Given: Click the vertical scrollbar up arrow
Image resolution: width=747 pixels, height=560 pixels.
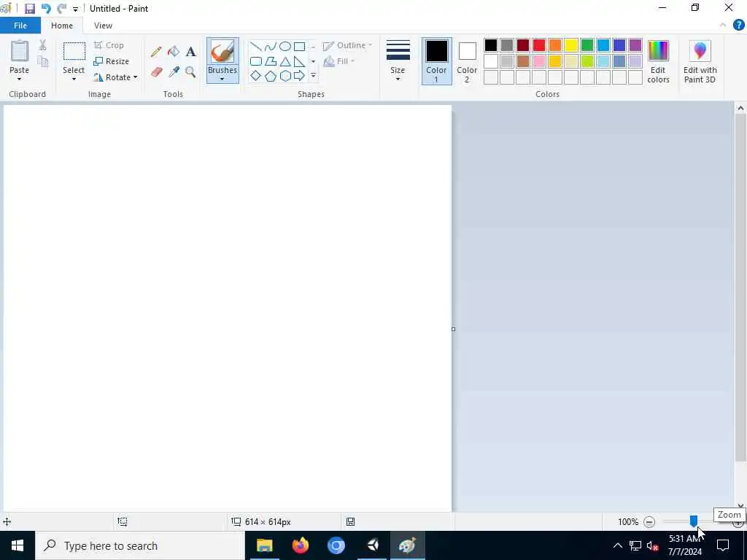Looking at the screenshot, I should point(740,109).
